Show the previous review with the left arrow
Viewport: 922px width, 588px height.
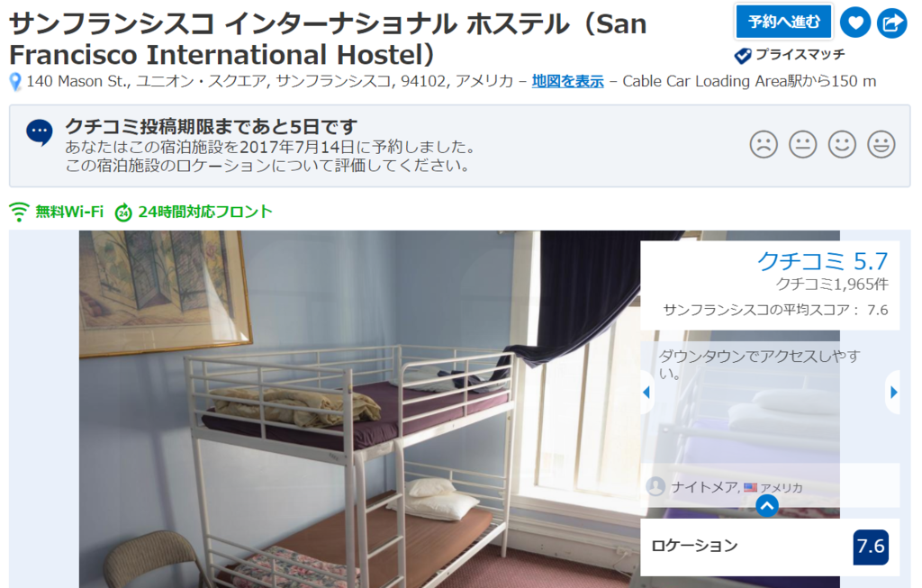click(646, 393)
